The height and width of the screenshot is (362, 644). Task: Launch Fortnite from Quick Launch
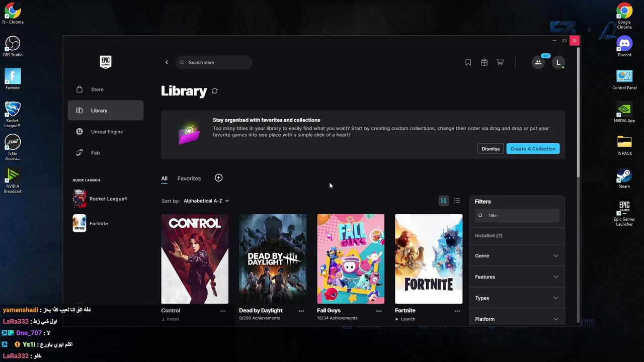91,223
